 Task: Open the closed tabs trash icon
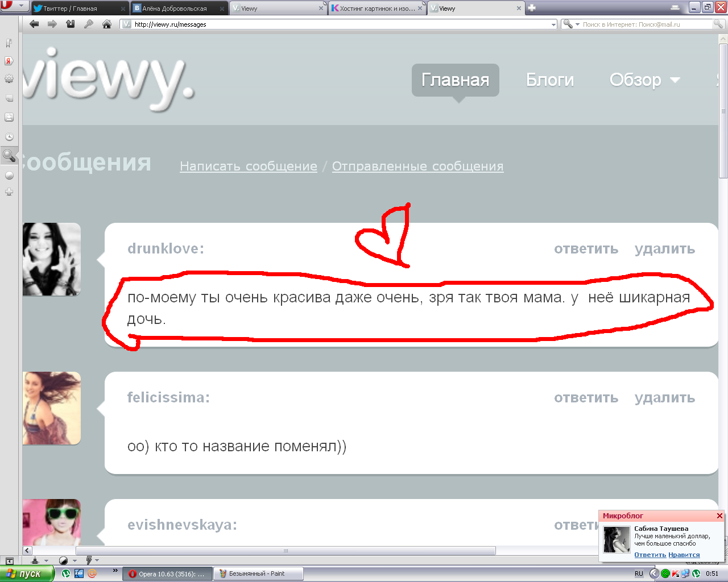point(675,7)
